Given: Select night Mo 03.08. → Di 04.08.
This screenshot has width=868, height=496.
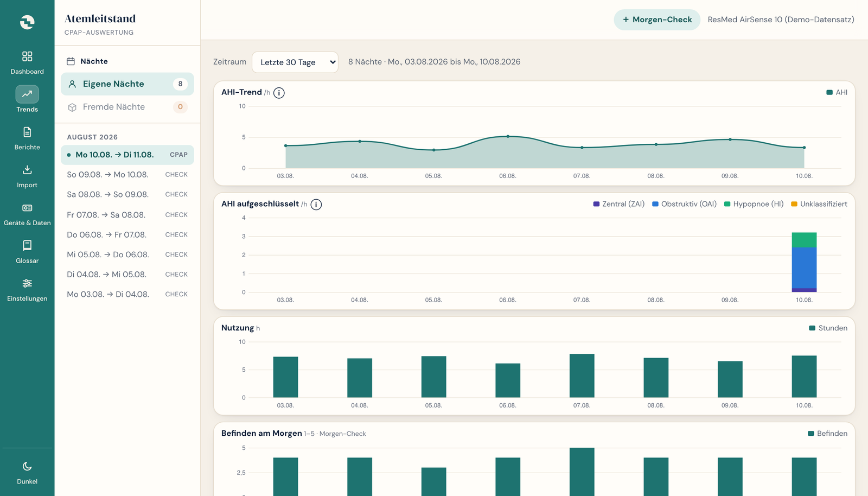Looking at the screenshot, I should pyautogui.click(x=127, y=294).
